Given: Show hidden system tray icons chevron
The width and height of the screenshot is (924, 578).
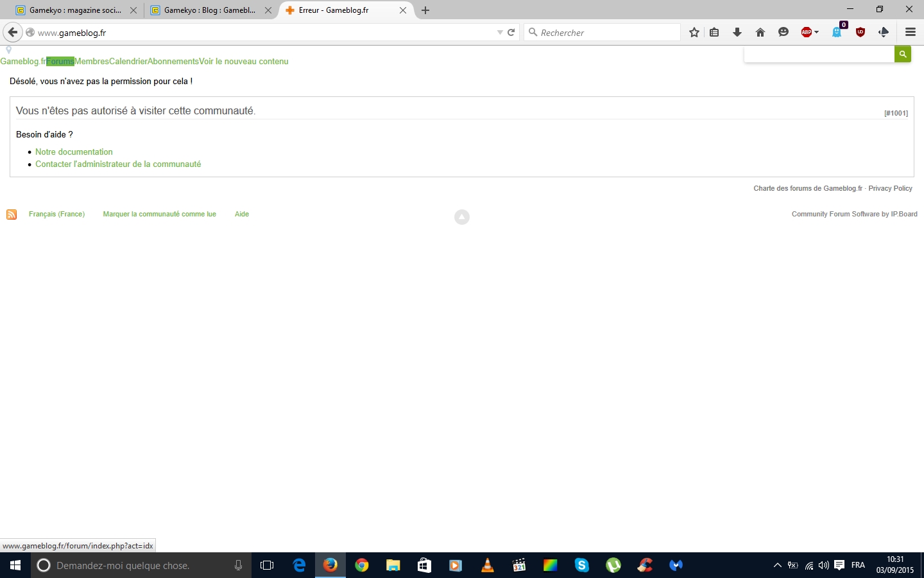Looking at the screenshot, I should coord(778,565).
